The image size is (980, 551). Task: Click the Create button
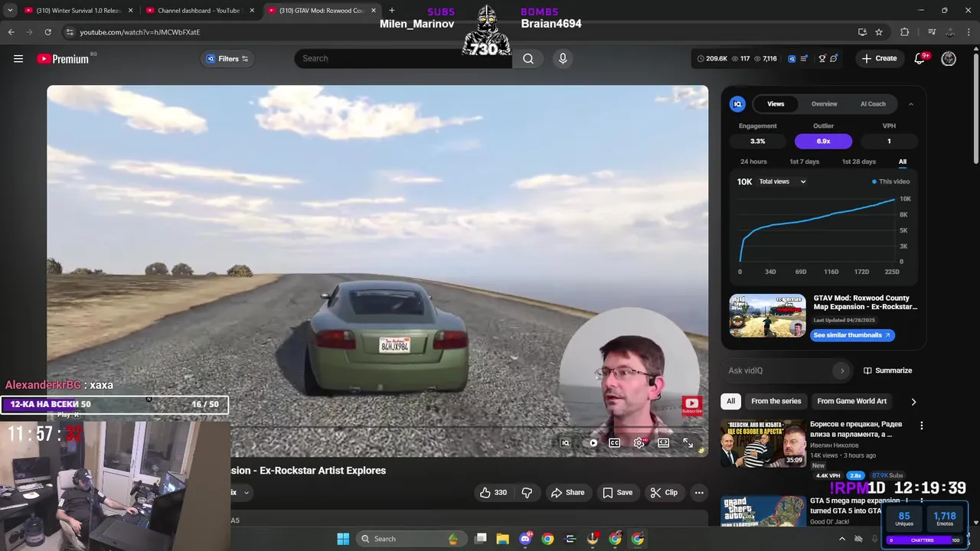pos(879,59)
